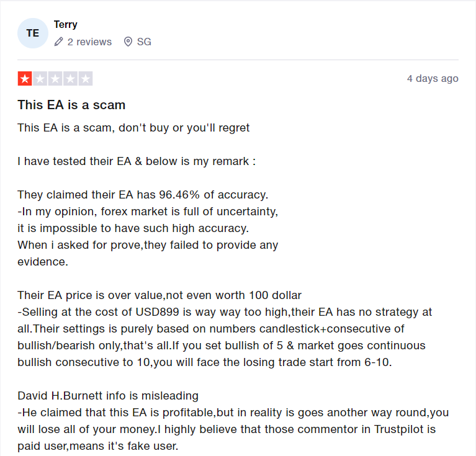Click the 'don't buy or you'll regret' line

point(133,128)
